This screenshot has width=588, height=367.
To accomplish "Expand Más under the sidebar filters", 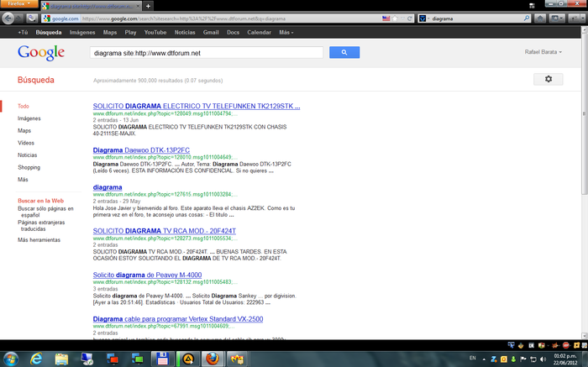I will 23,179.
